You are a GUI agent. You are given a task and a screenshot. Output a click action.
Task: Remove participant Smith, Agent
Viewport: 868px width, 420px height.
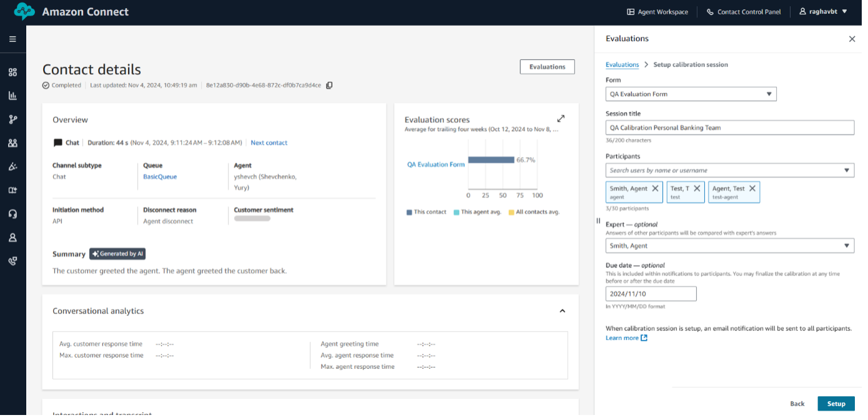tap(655, 188)
